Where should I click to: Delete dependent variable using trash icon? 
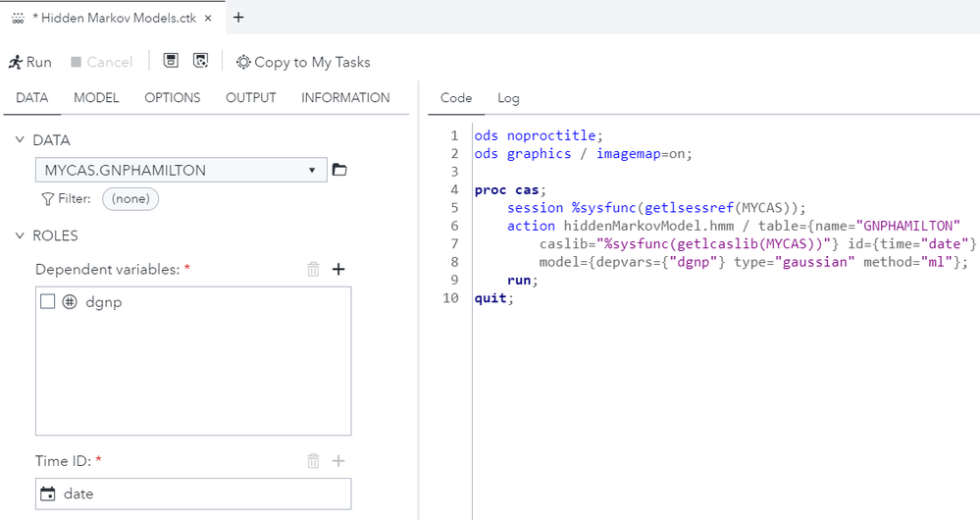click(x=313, y=269)
